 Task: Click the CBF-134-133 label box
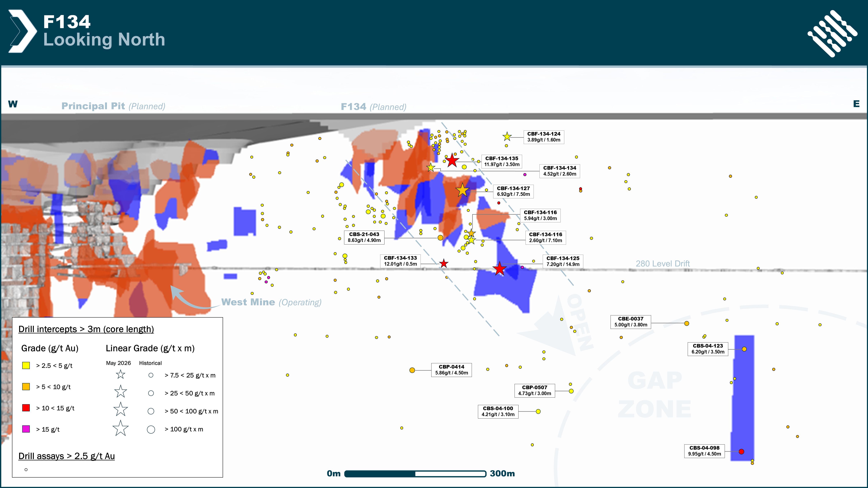coord(400,261)
